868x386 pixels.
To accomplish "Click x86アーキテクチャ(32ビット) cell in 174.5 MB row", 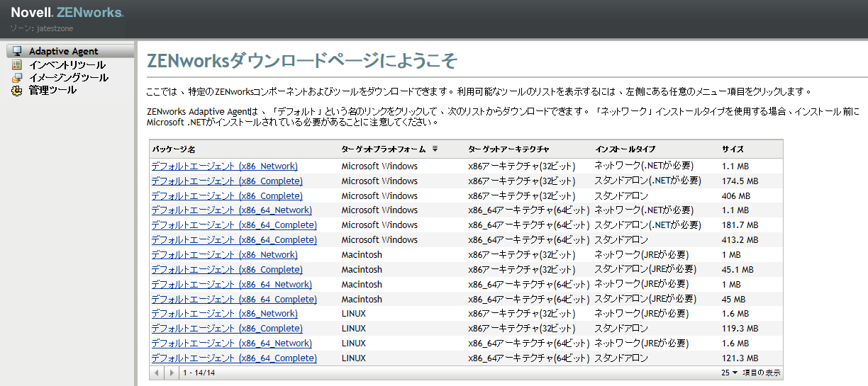I will [522, 181].
